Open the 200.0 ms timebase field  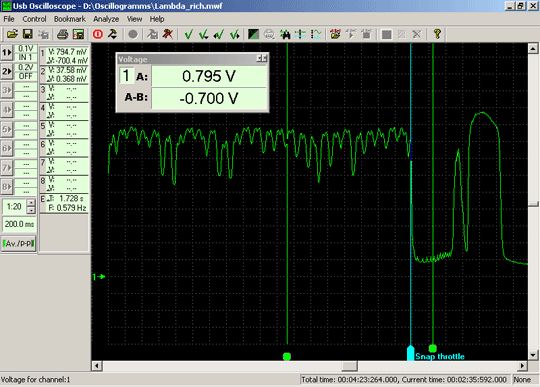coord(19,224)
